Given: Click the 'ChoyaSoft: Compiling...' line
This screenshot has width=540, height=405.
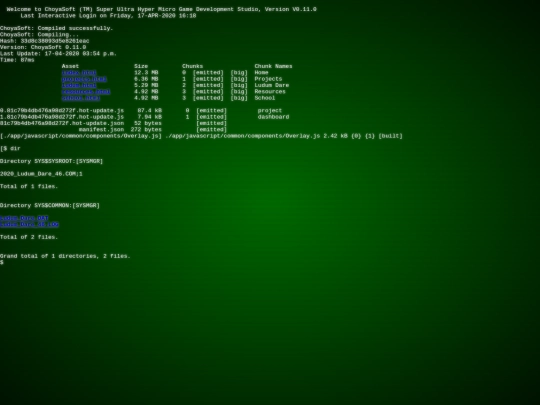Looking at the screenshot, I should point(39,34).
